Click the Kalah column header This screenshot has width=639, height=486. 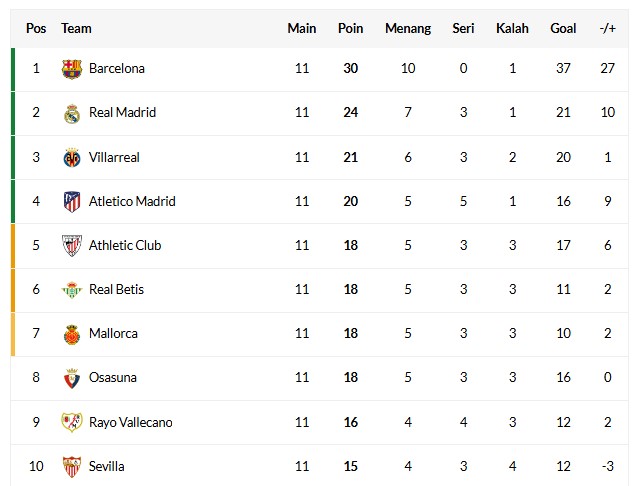[x=512, y=29]
